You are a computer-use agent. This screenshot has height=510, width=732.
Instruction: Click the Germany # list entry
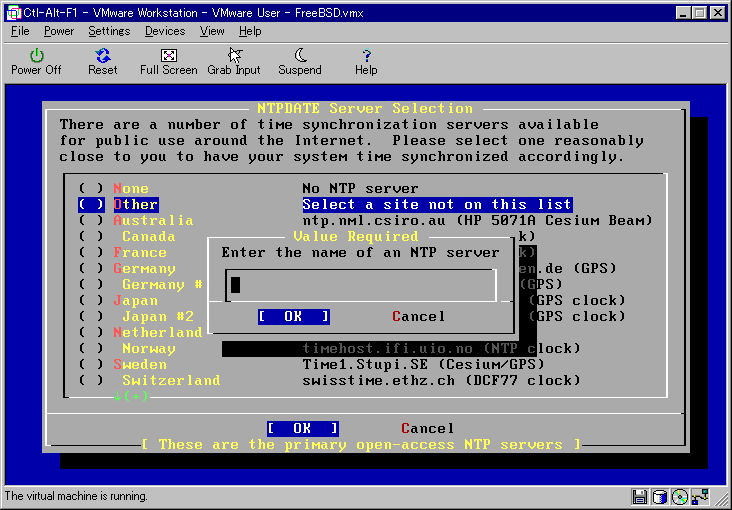click(x=162, y=284)
